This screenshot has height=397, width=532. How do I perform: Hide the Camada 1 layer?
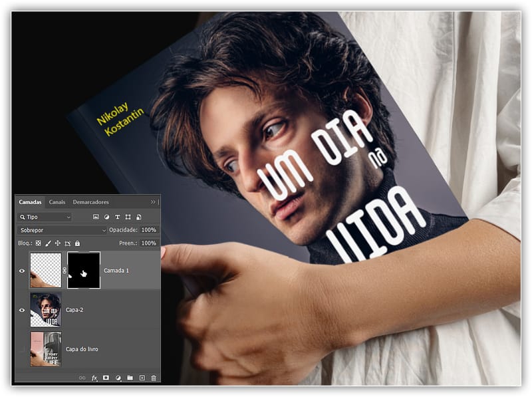tap(22, 271)
